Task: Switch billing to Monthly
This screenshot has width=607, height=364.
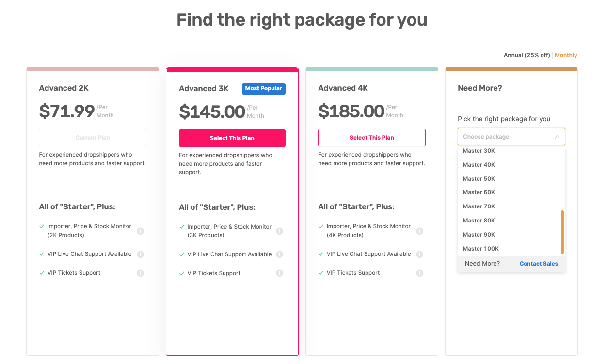Action: (566, 55)
